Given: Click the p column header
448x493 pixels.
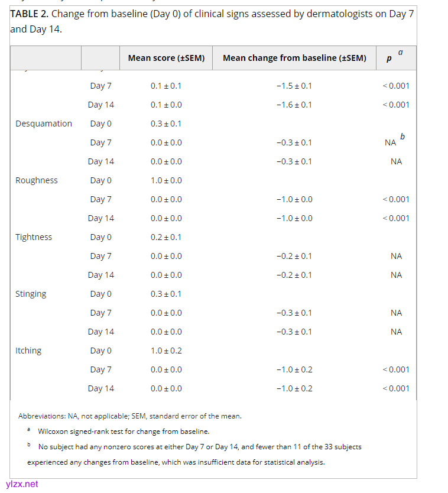Looking at the screenshot, I should click(x=389, y=59).
